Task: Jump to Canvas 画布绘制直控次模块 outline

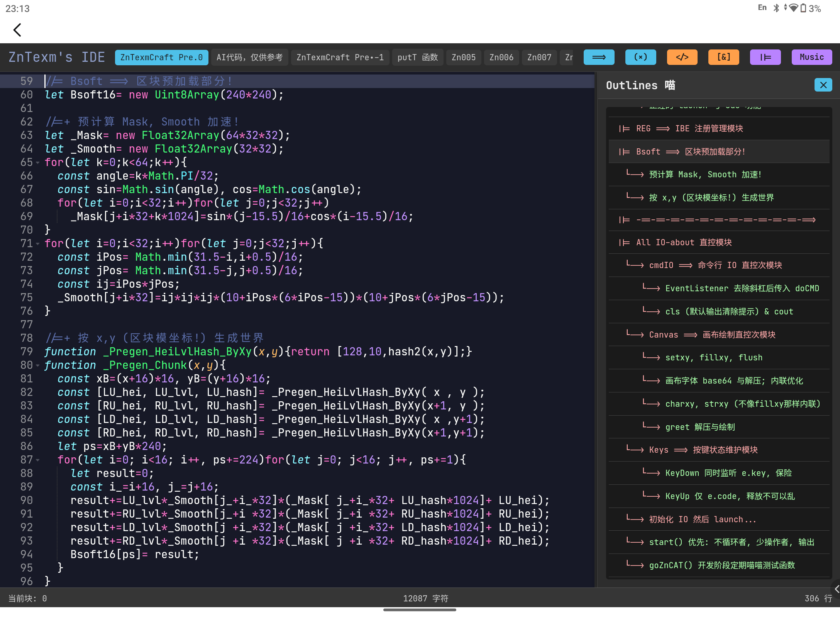Action: [719, 335]
